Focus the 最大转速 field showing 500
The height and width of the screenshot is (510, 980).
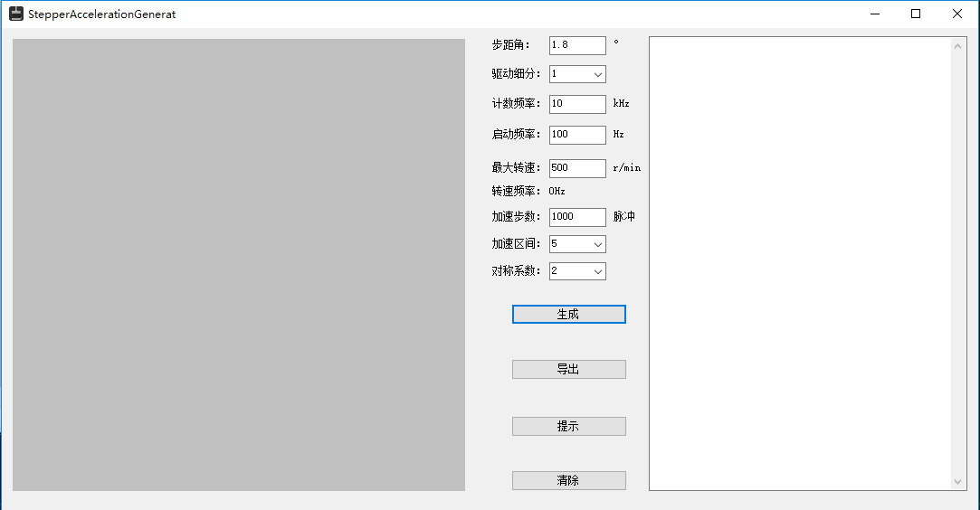click(x=577, y=168)
